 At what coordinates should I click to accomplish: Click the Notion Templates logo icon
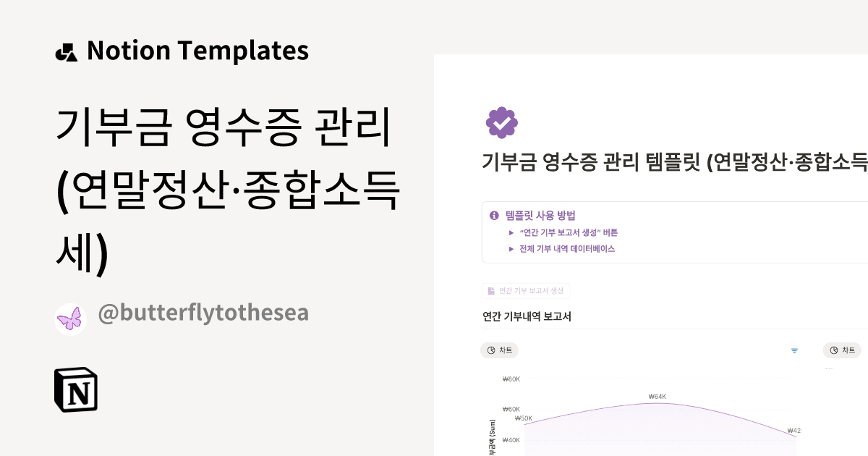pos(66,51)
